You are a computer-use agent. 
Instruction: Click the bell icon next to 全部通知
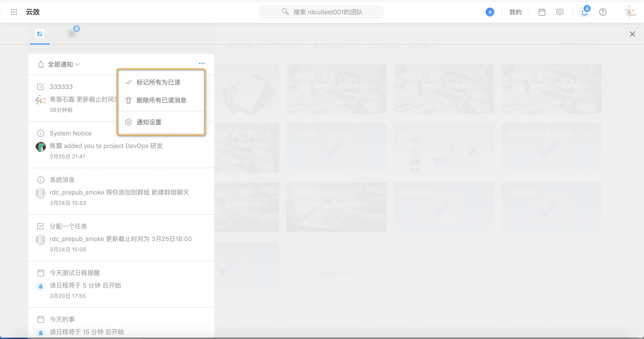[x=41, y=64]
